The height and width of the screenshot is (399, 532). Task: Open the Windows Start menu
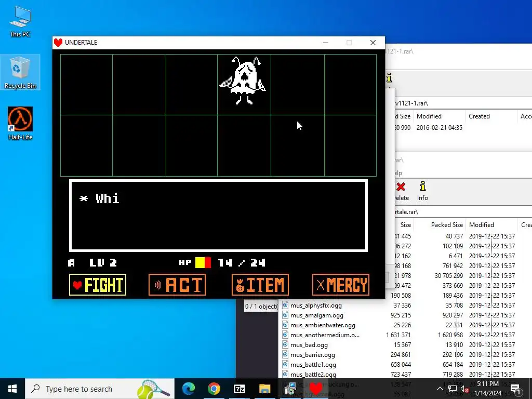12,389
